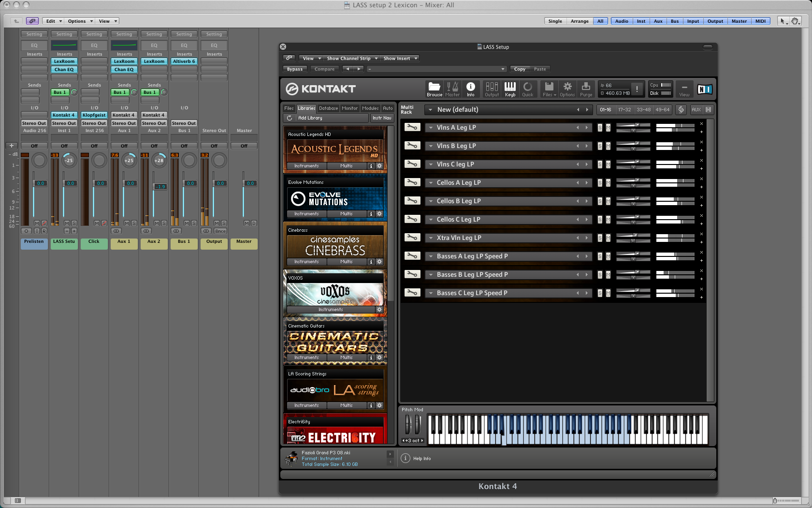Open wrench editor for Basses C Leg LP

pos(412,293)
